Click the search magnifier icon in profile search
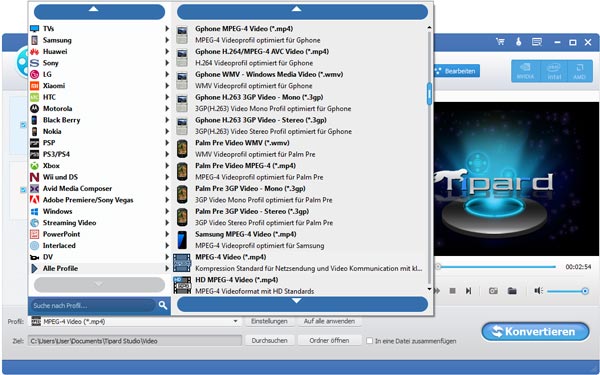The image size is (600, 375). 163,305
